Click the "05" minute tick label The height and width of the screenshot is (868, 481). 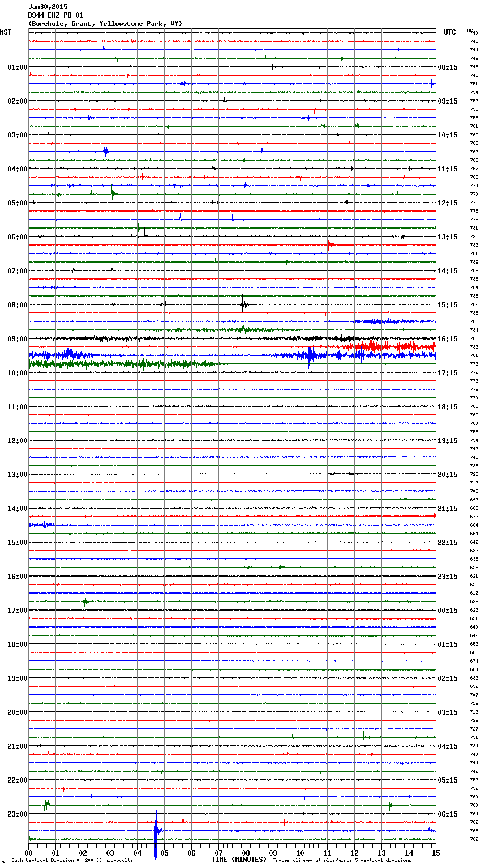coord(165,853)
